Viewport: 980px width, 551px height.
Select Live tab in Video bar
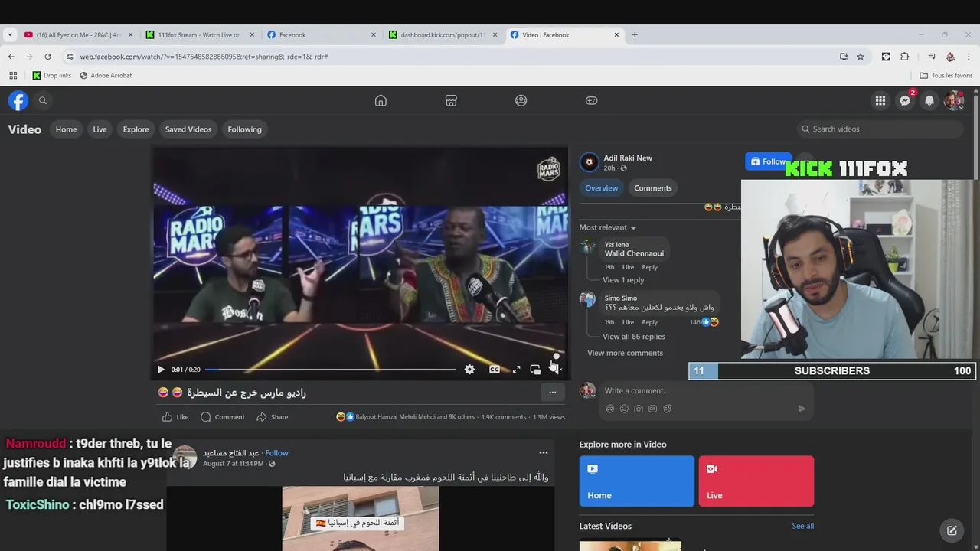point(100,129)
